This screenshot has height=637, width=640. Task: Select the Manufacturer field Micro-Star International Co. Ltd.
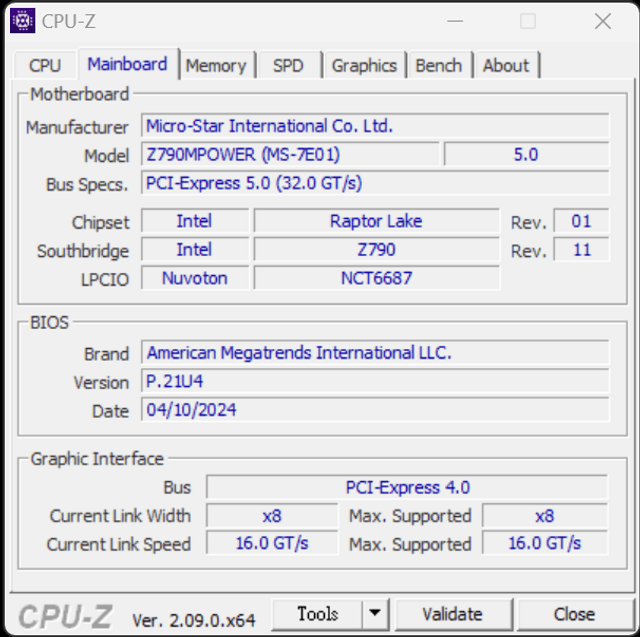point(375,126)
